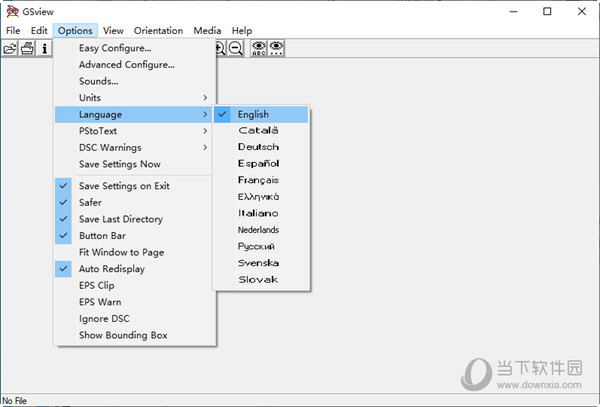Close the Options menu
This screenshot has width=600, height=407.
[x=75, y=31]
